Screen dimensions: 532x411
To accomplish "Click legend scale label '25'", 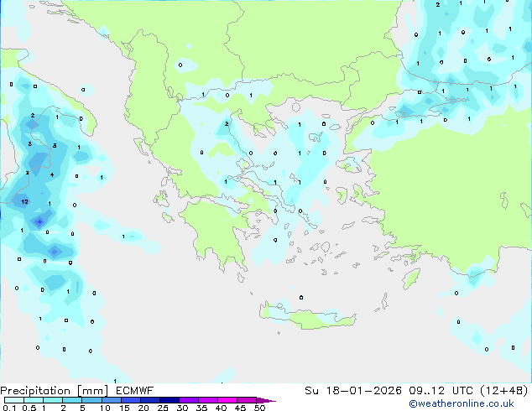I will click(163, 408).
